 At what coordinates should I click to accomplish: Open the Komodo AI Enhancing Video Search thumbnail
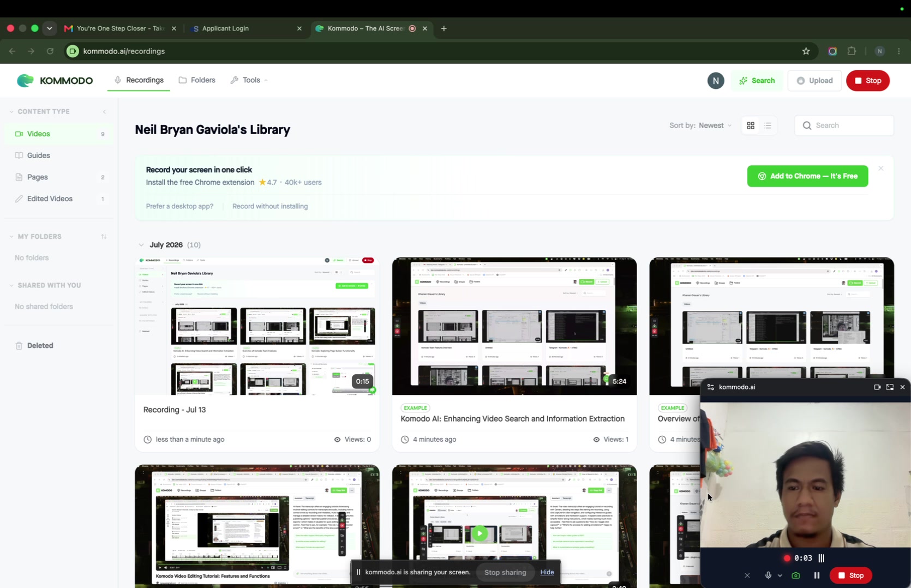tap(514, 326)
